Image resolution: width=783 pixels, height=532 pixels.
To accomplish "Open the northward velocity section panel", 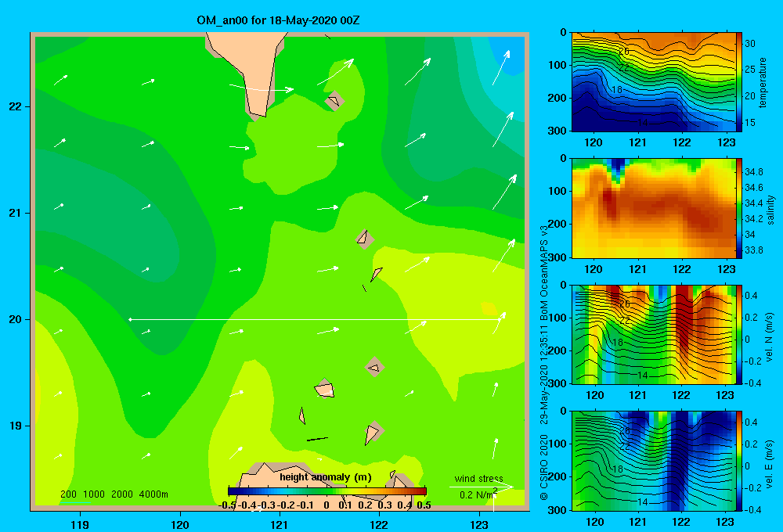I will [654, 334].
